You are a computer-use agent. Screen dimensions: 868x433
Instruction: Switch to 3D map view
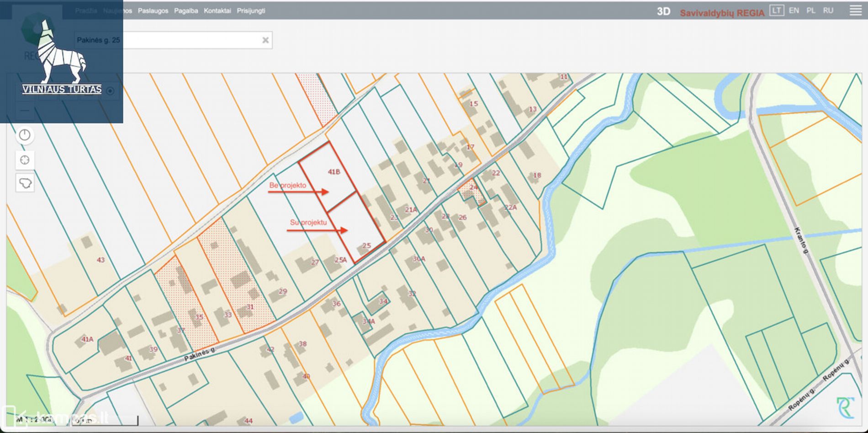click(663, 11)
